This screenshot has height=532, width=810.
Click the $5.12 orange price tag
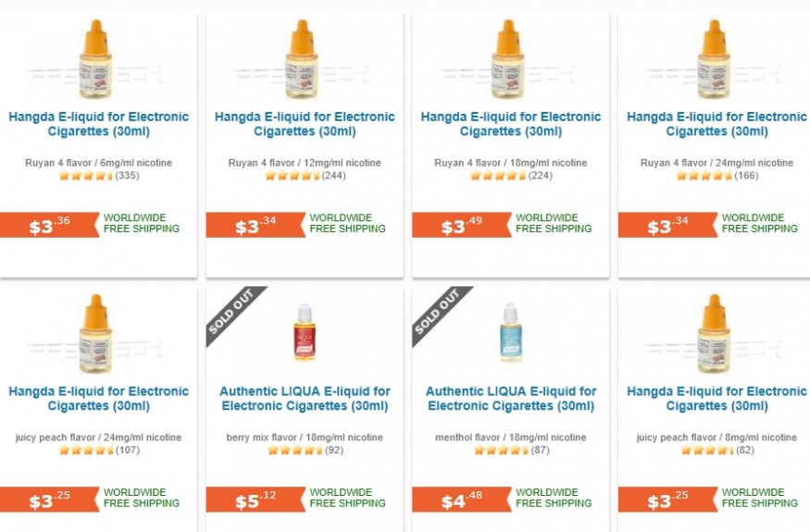click(x=253, y=501)
